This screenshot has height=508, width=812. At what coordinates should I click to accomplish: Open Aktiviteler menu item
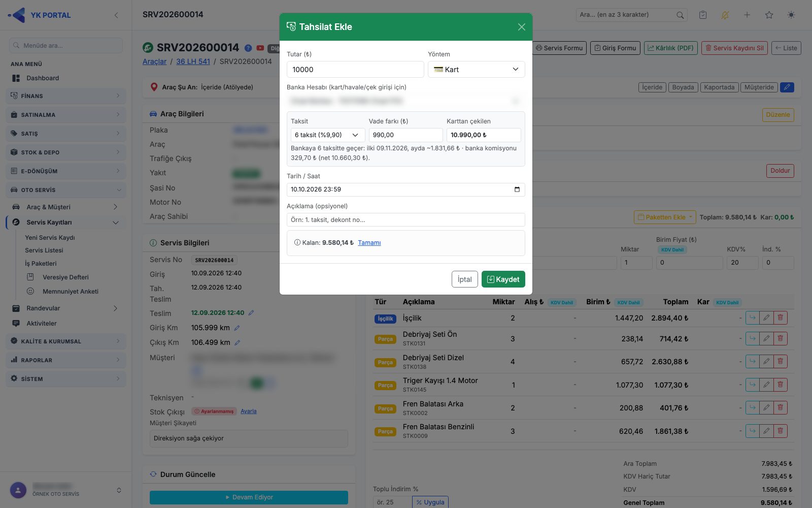pyautogui.click(x=42, y=324)
